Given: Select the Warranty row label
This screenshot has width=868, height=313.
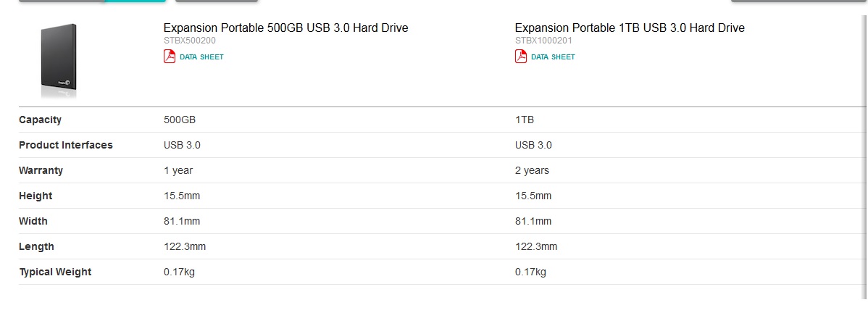Looking at the screenshot, I should [x=41, y=170].
